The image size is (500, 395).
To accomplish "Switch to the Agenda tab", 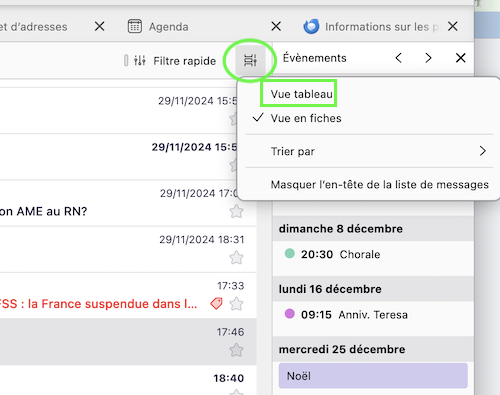I will click(168, 27).
